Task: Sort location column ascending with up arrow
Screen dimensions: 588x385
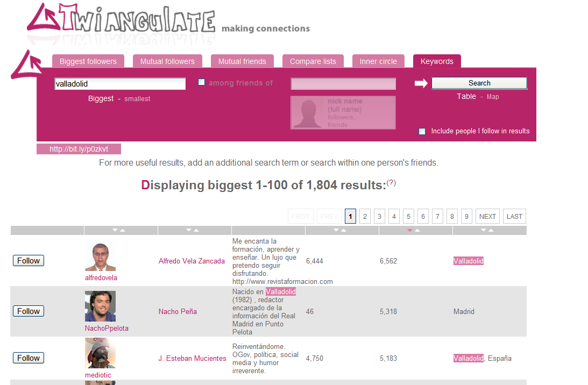Action: 491,230
